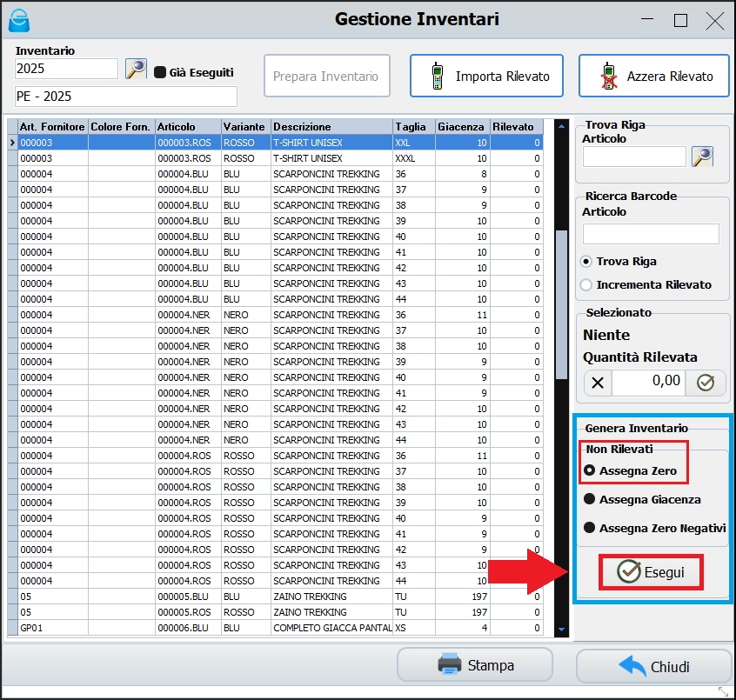Image resolution: width=736 pixels, height=700 pixels.
Task: Click the Importa Rilevato scanner button
Action: pos(486,77)
